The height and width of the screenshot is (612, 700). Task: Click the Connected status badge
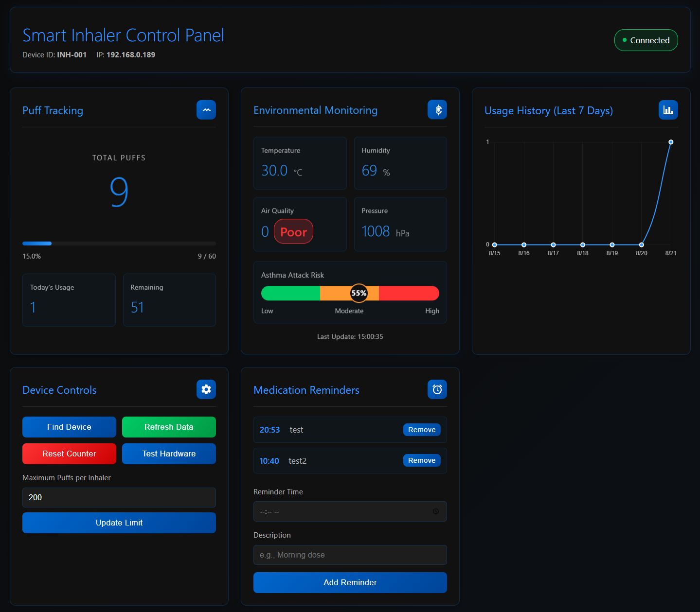(646, 40)
